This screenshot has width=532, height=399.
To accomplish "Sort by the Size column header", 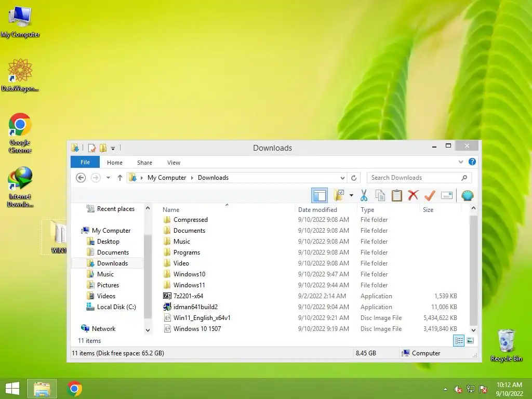I will point(428,210).
